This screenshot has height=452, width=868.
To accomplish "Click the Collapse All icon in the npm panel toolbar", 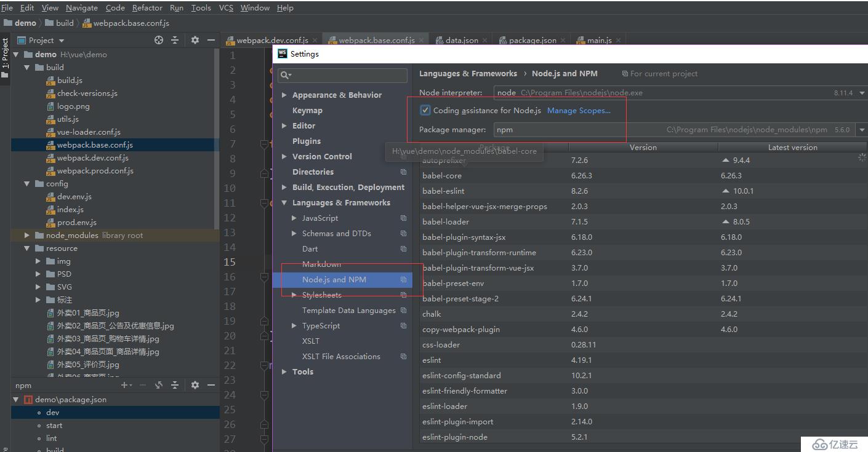I will tap(175, 385).
